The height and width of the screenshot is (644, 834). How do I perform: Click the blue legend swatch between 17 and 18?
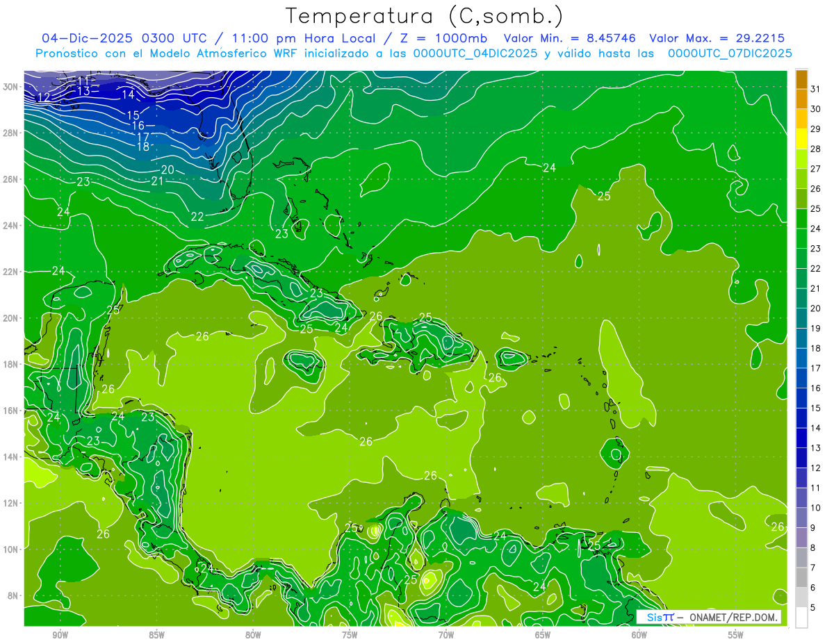pos(802,358)
